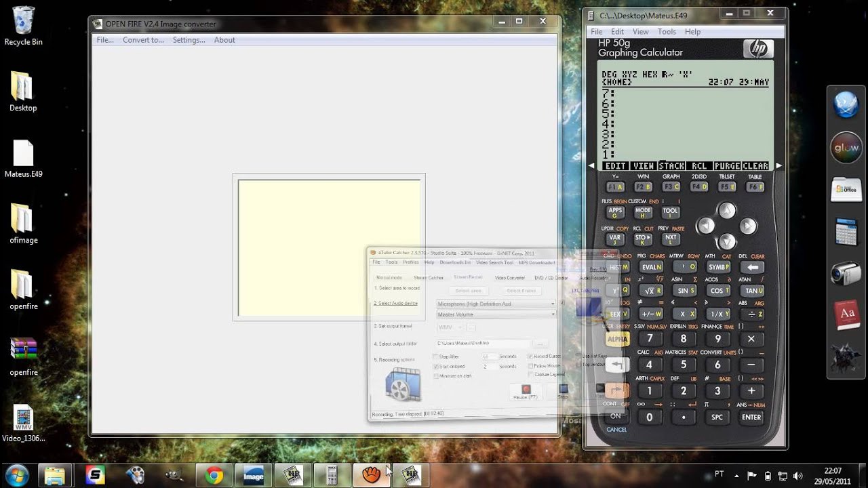Open the calculator emulator's Edit menu

pos(617,32)
